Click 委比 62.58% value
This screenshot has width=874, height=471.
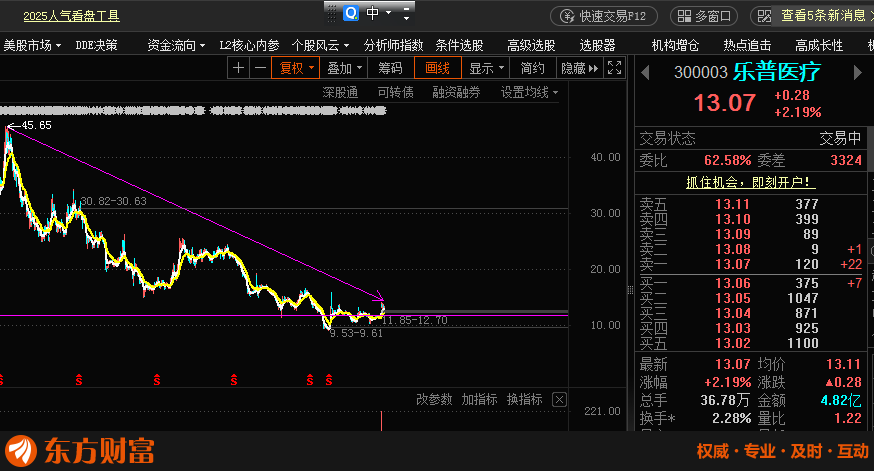pos(727,161)
